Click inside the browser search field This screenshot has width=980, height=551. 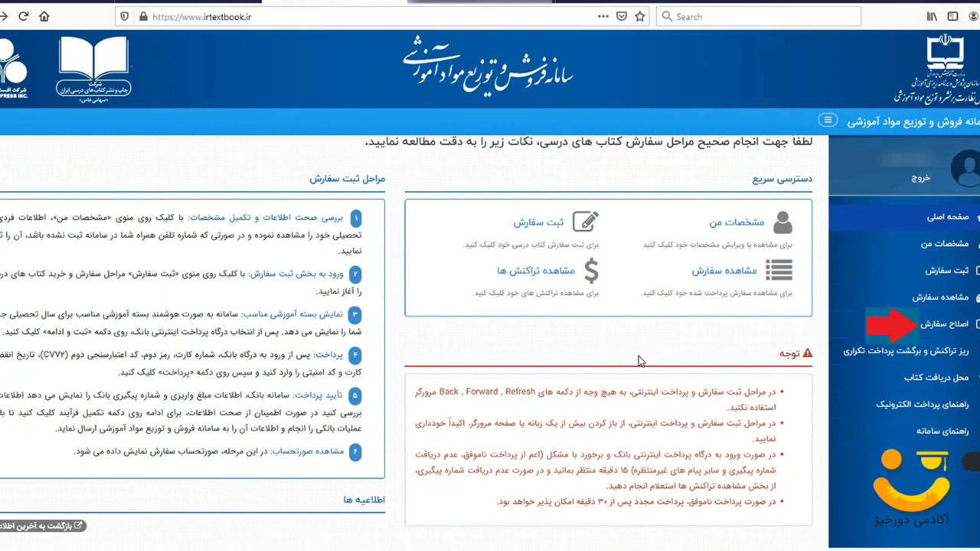[x=758, y=15]
